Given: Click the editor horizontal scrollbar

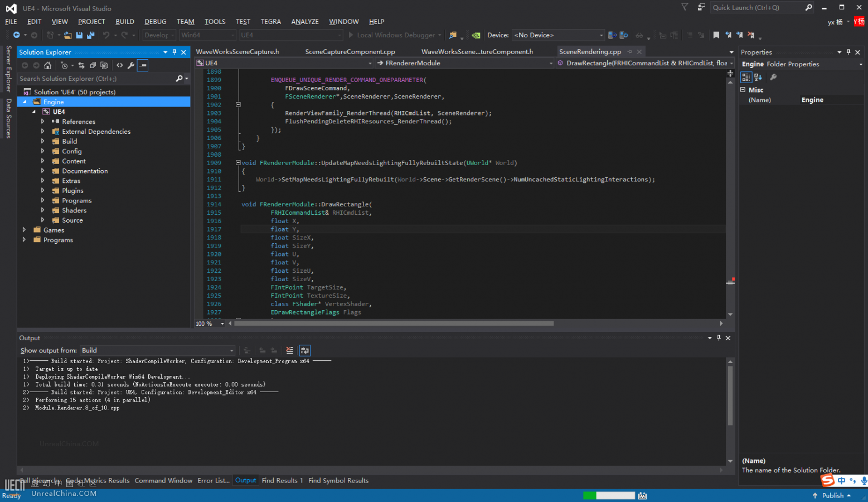Looking at the screenshot, I should point(394,324).
